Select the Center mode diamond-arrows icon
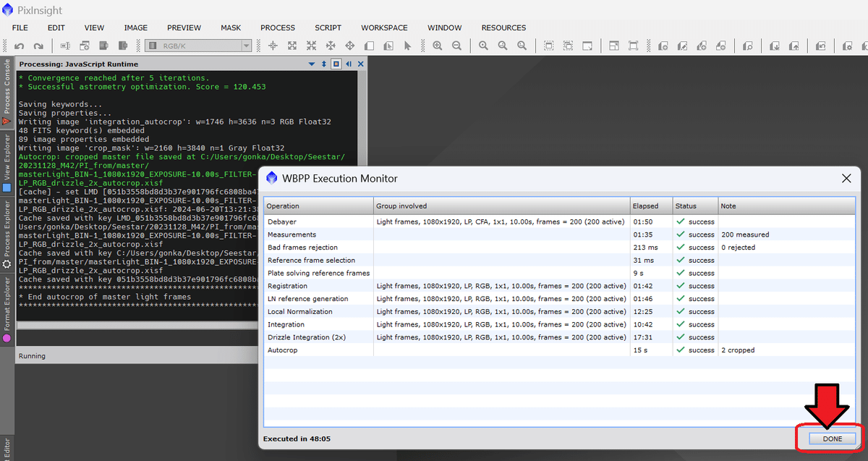The image size is (868, 461). click(350, 46)
